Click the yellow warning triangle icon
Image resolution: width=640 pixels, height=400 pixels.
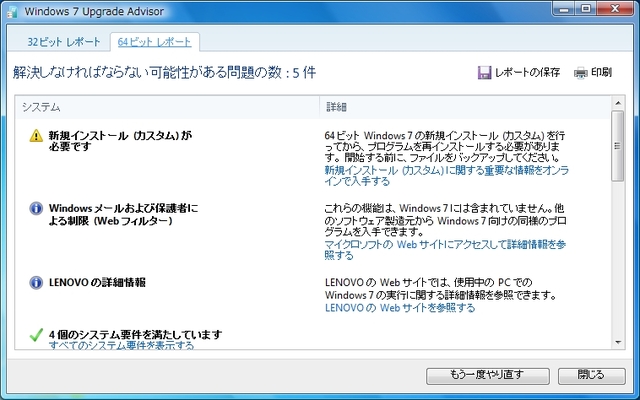(x=36, y=136)
